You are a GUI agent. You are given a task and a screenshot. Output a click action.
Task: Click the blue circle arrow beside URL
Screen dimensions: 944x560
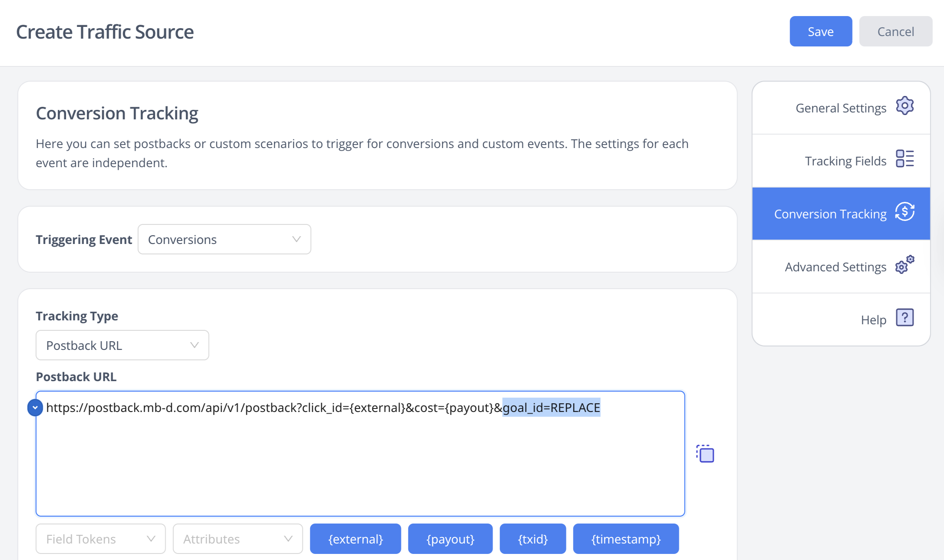(x=35, y=408)
